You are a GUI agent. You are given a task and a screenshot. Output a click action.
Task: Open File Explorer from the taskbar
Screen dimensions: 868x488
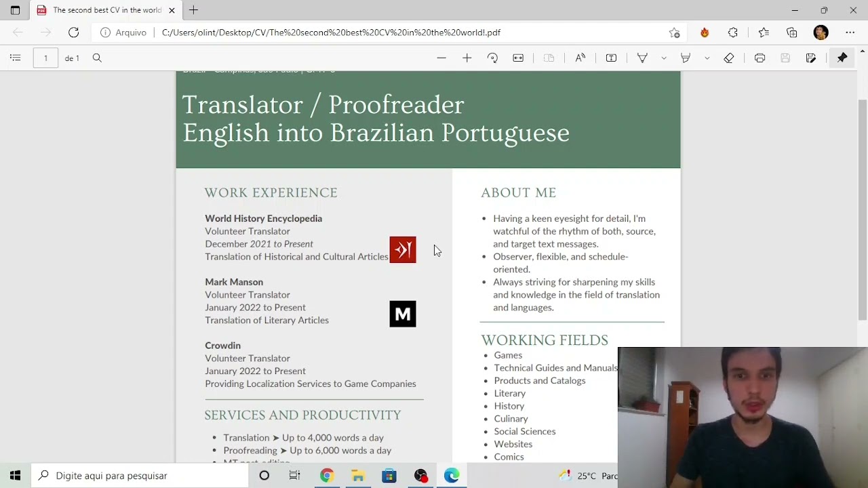(x=358, y=476)
